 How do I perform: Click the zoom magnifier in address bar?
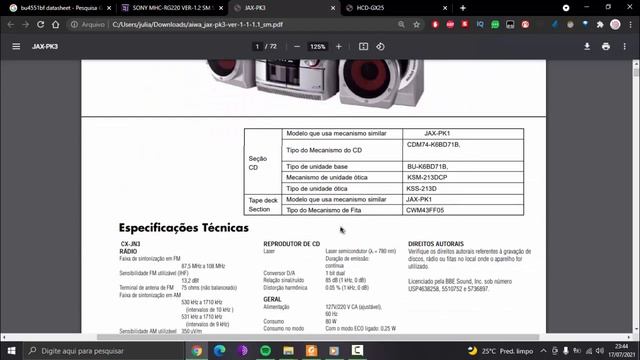point(402,24)
